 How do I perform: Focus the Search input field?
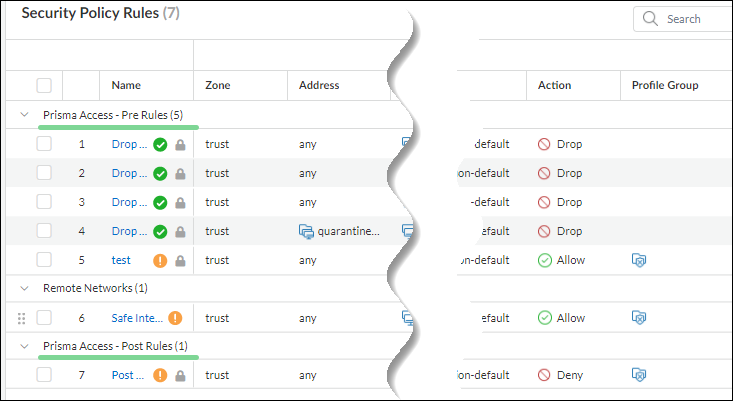coord(695,19)
